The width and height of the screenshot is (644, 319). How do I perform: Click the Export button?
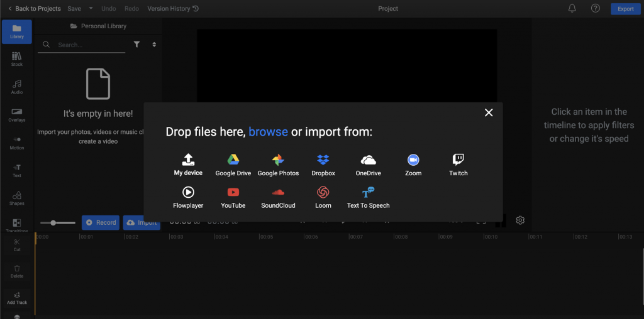point(626,9)
